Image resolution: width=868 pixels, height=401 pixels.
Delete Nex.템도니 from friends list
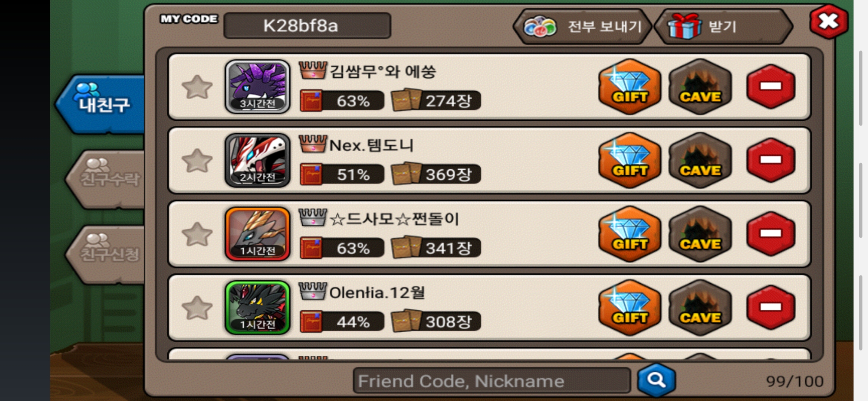pyautogui.click(x=771, y=160)
